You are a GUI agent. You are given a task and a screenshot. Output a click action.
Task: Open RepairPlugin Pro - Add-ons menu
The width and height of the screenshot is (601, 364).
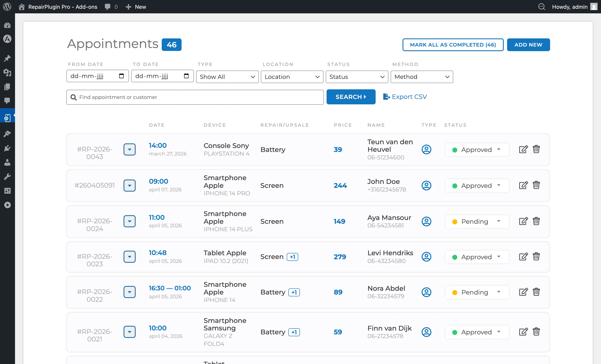[63, 7]
